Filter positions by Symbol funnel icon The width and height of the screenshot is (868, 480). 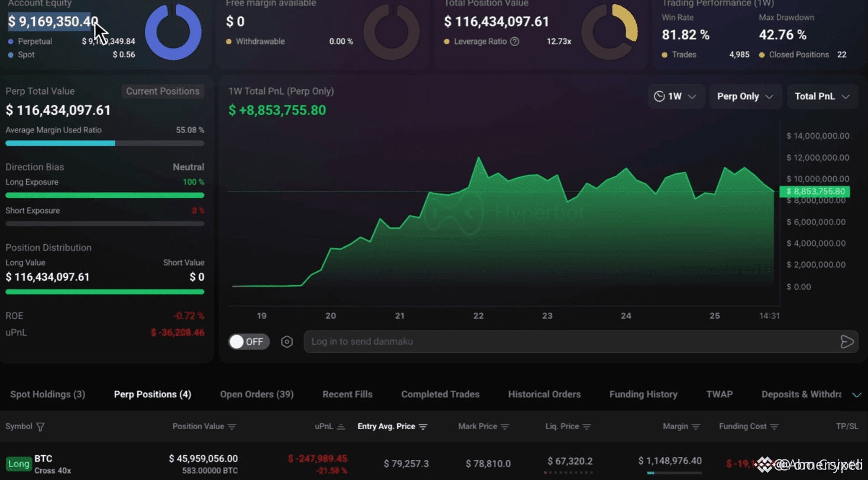(x=41, y=427)
